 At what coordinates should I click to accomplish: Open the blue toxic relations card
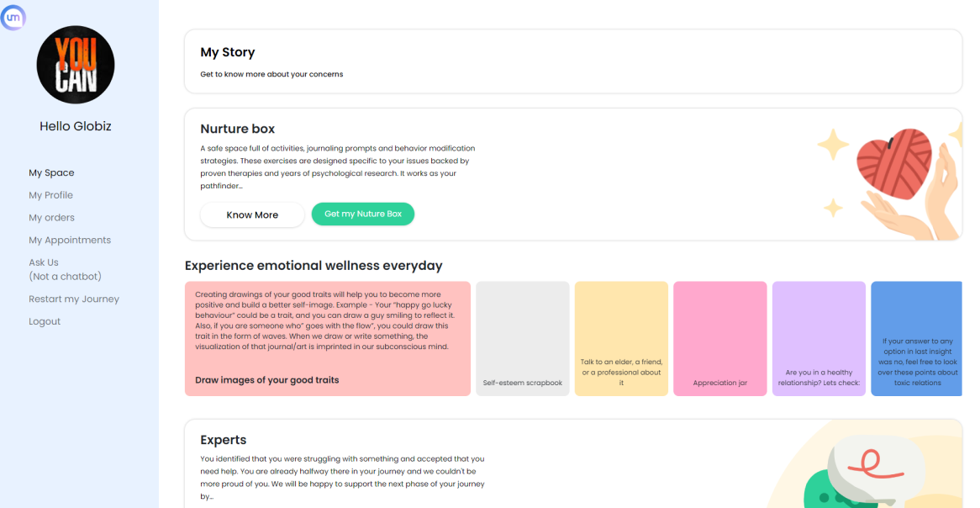(916, 338)
